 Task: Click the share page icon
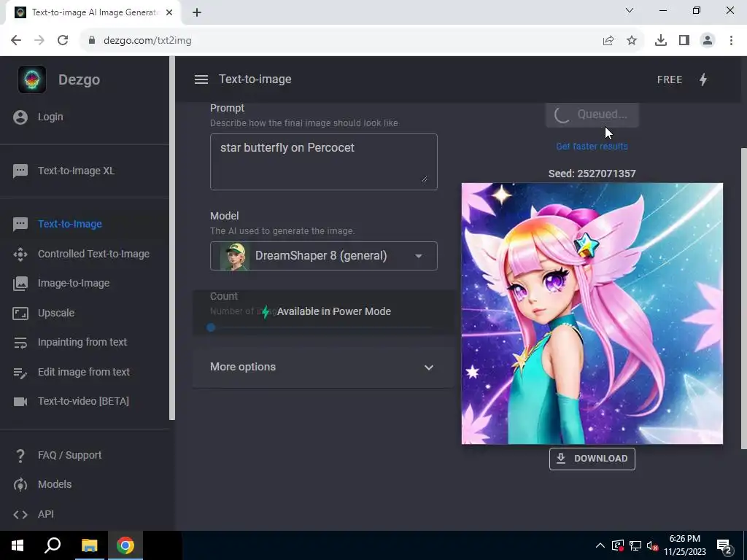pos(608,41)
